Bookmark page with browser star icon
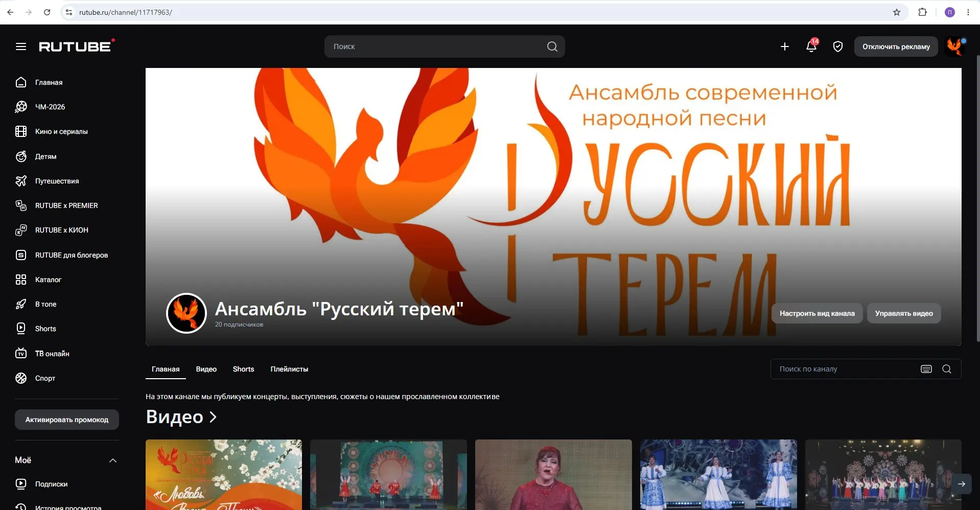The width and height of the screenshot is (980, 510). click(897, 12)
